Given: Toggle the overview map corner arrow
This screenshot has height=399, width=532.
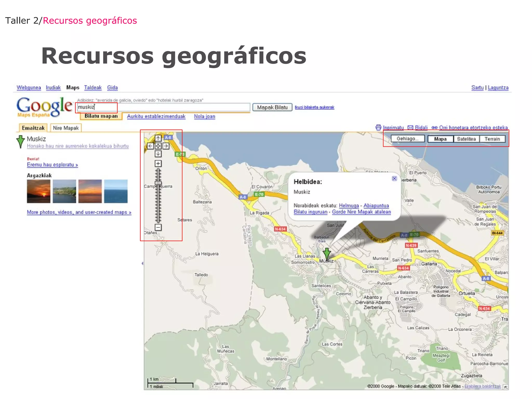Looking at the screenshot, I should (506, 387).
